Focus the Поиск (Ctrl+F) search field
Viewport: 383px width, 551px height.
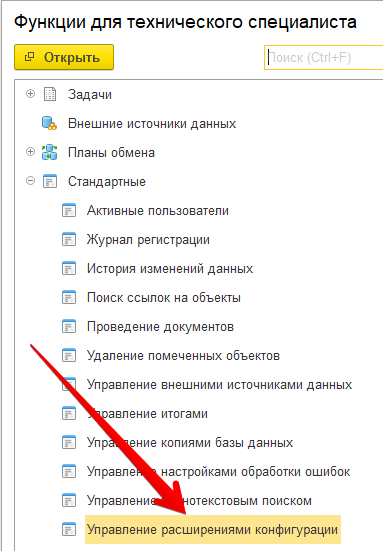[323, 57]
